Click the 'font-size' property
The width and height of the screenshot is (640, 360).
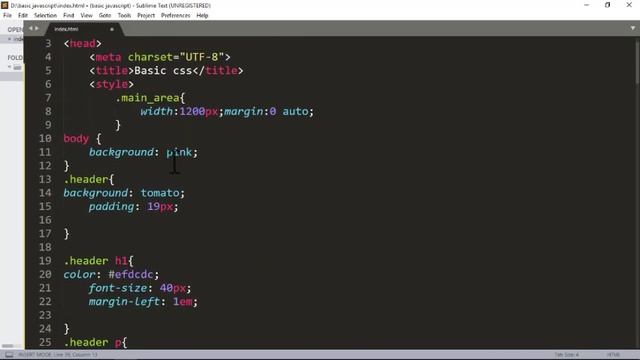(x=118, y=288)
